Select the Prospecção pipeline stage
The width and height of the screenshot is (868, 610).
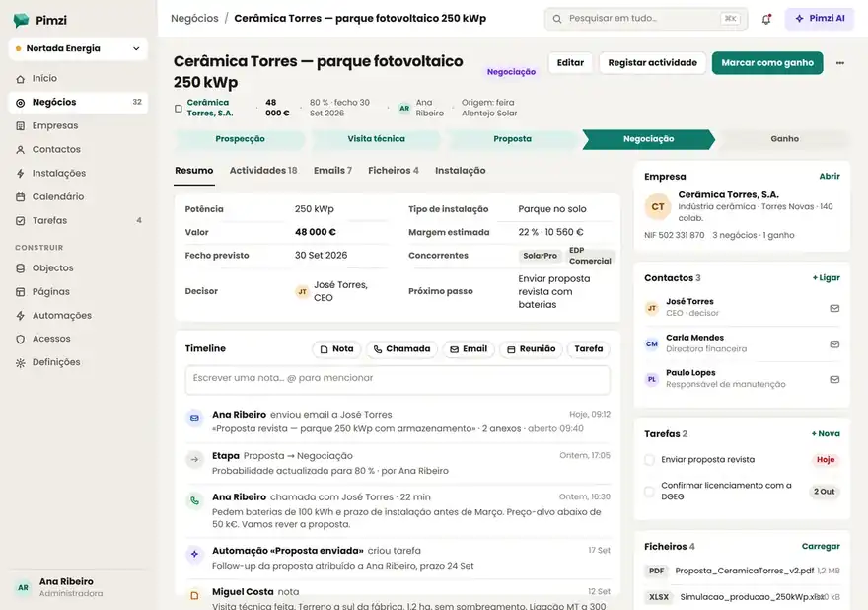[240, 139]
